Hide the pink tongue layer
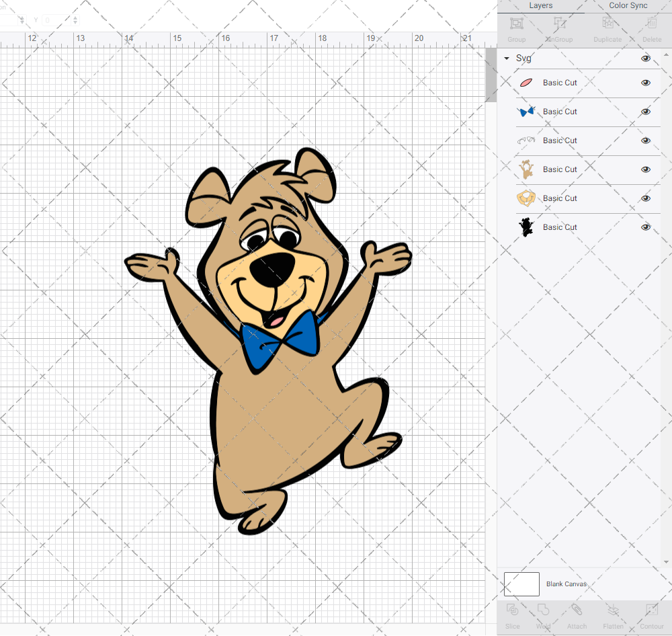This screenshot has width=672, height=636. (x=646, y=83)
